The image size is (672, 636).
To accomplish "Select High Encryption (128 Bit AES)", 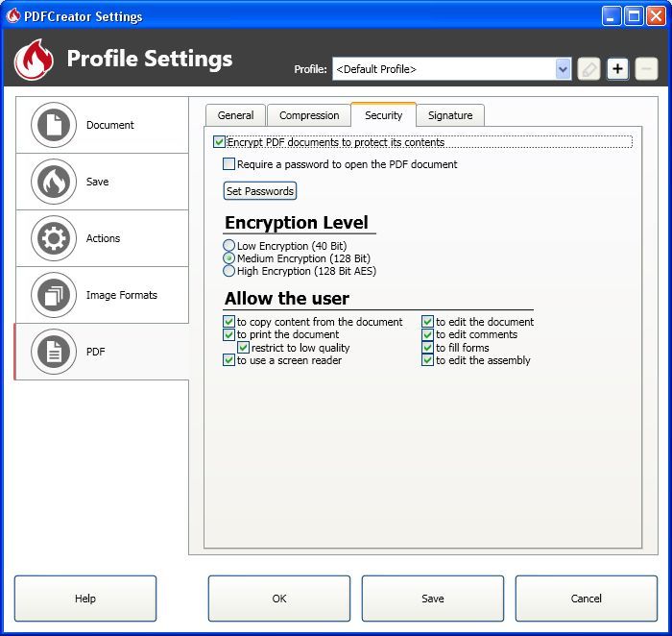I will tap(228, 271).
